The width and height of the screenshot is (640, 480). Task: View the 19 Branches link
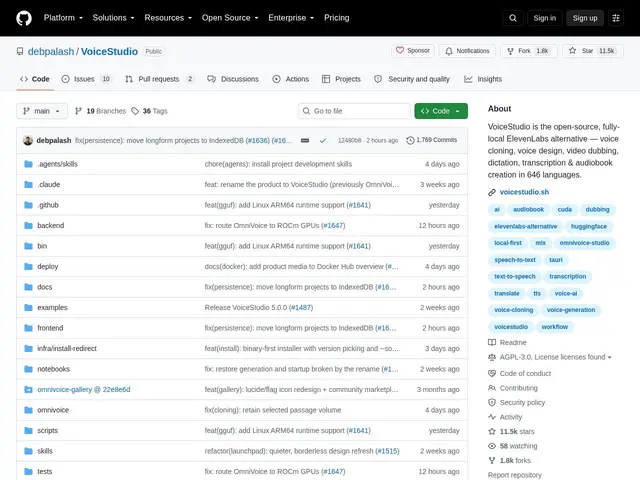tap(100, 111)
